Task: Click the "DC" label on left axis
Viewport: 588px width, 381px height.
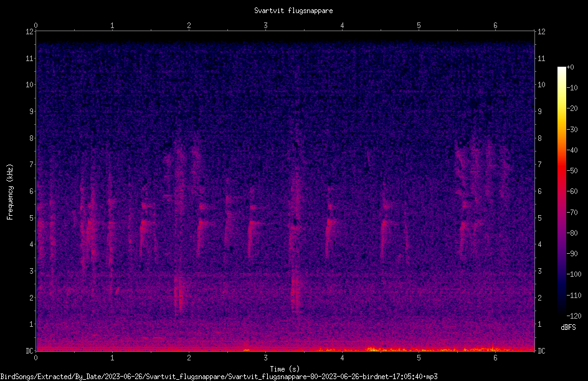Action: (29, 350)
